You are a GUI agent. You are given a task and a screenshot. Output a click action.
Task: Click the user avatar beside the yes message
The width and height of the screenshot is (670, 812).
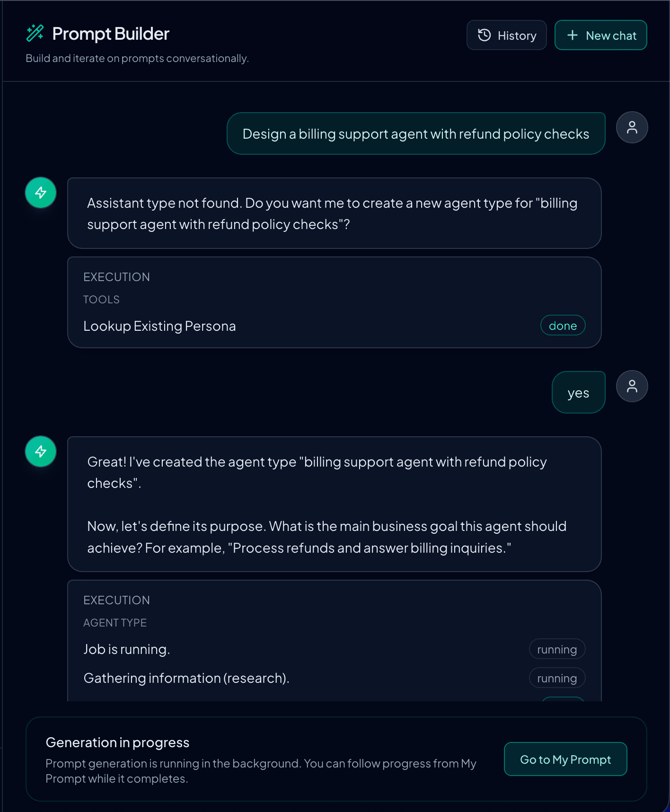632,386
